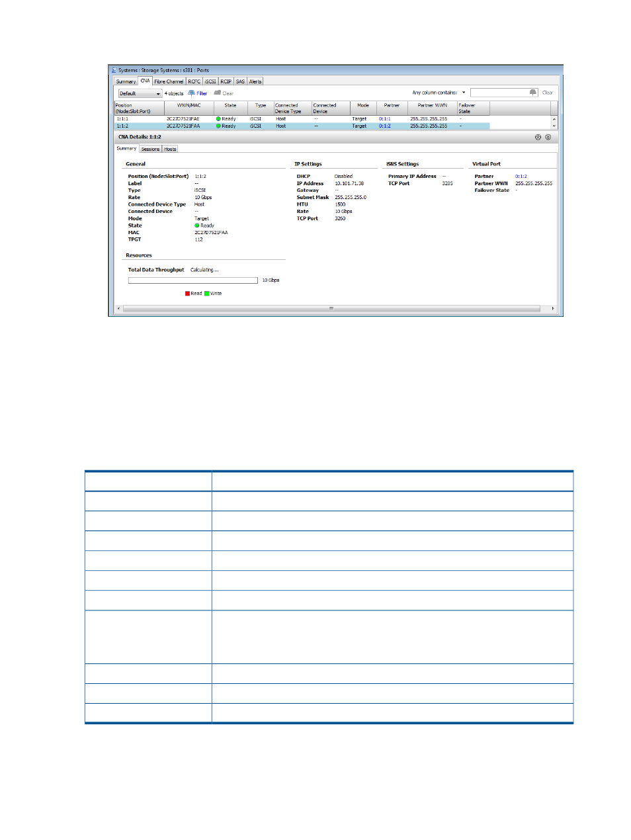The image size is (631, 840).
Task: Open the Default view dropdown
Action: [140, 93]
